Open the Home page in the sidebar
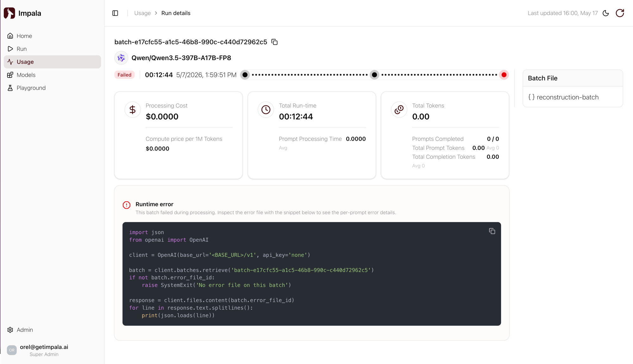The height and width of the screenshot is (364, 633). (x=52, y=36)
